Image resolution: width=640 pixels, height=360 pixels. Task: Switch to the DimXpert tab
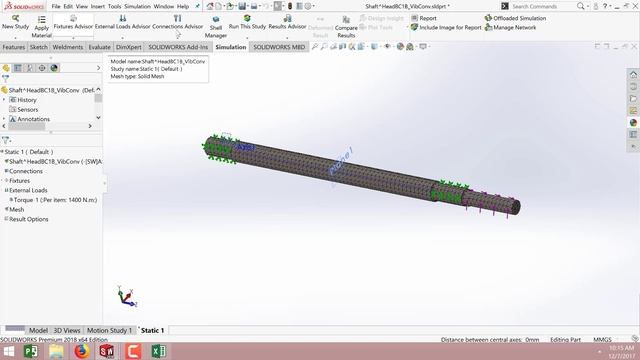pos(129,47)
